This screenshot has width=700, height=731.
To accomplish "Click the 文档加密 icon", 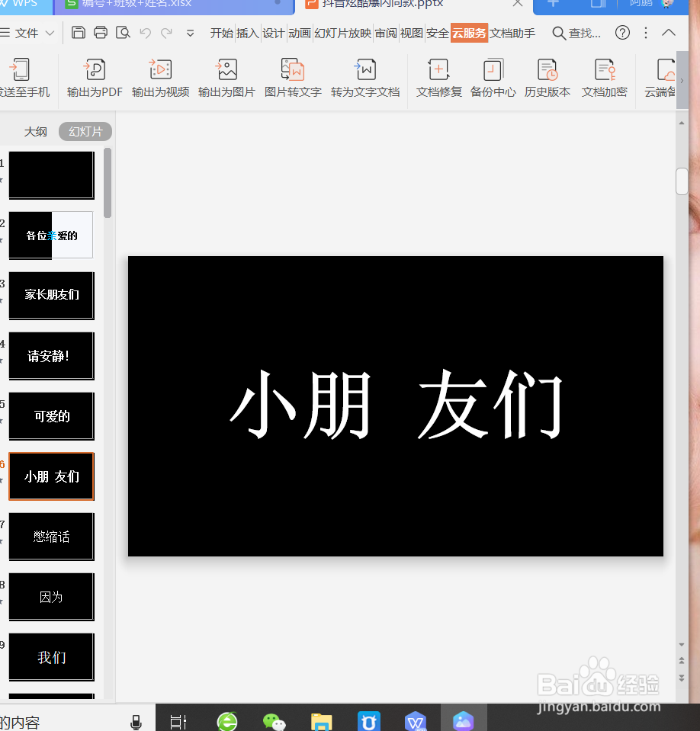I will click(x=604, y=76).
